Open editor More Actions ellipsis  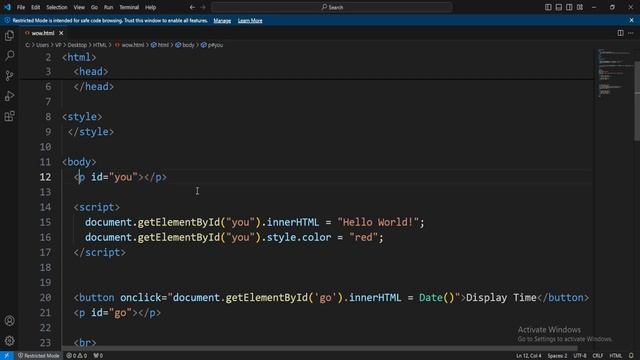click(631, 33)
